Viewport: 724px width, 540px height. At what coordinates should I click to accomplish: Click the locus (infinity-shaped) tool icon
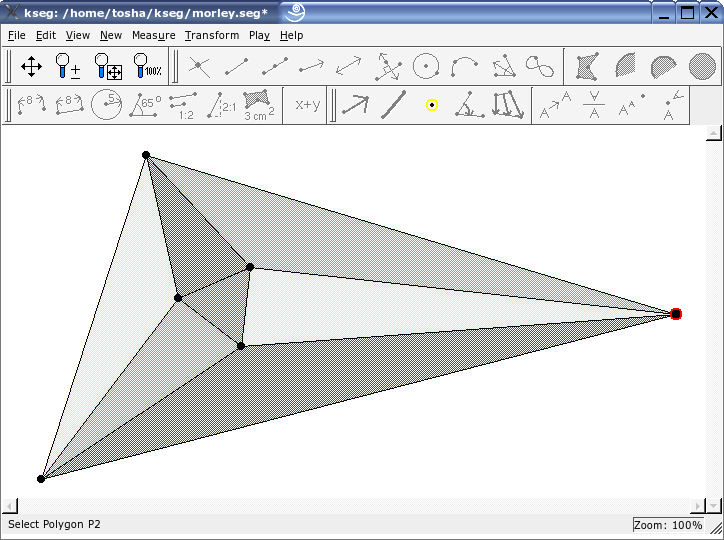541,67
